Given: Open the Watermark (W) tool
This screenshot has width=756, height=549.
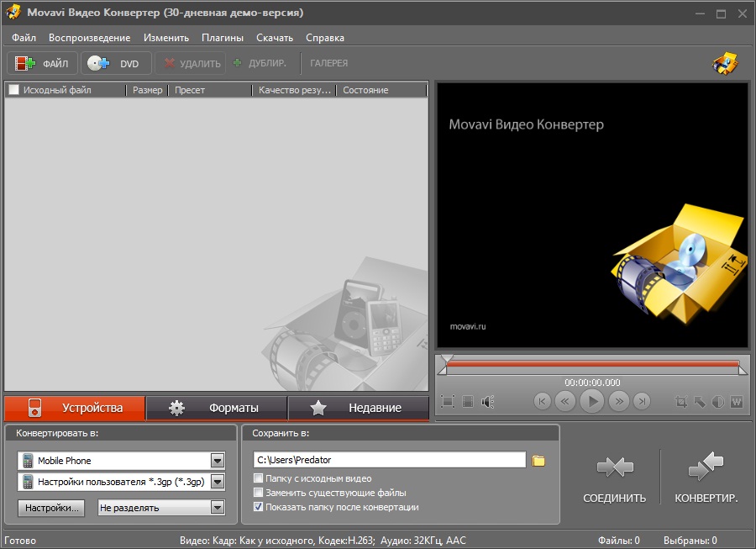Looking at the screenshot, I should [x=737, y=401].
